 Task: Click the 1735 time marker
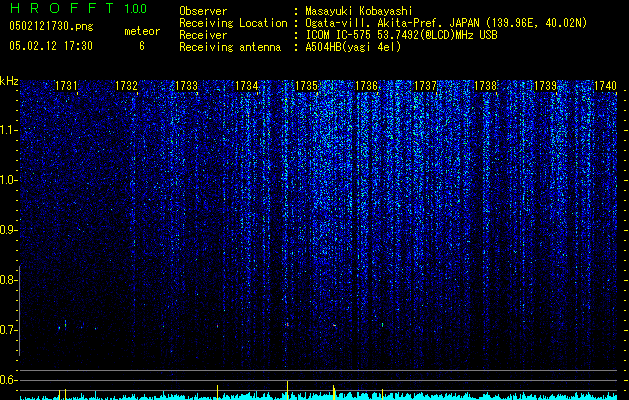(306, 86)
